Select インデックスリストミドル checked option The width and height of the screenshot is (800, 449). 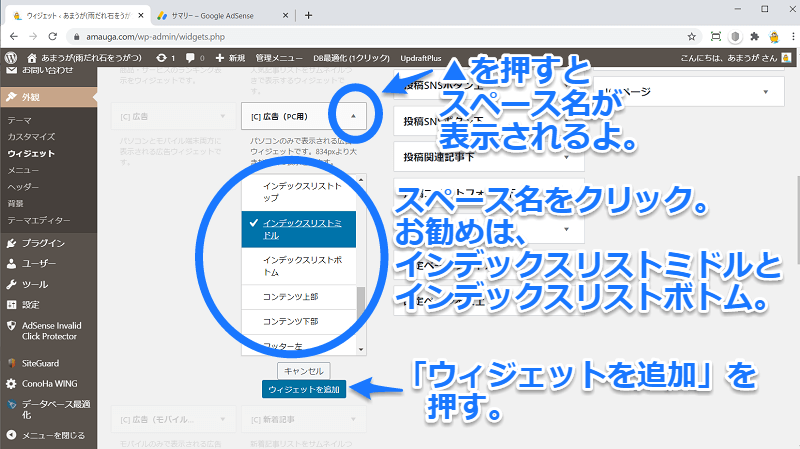(x=300, y=228)
